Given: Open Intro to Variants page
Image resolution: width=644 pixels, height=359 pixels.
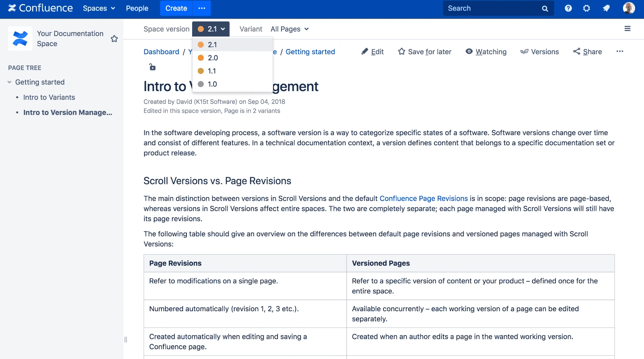Looking at the screenshot, I should pyautogui.click(x=49, y=97).
